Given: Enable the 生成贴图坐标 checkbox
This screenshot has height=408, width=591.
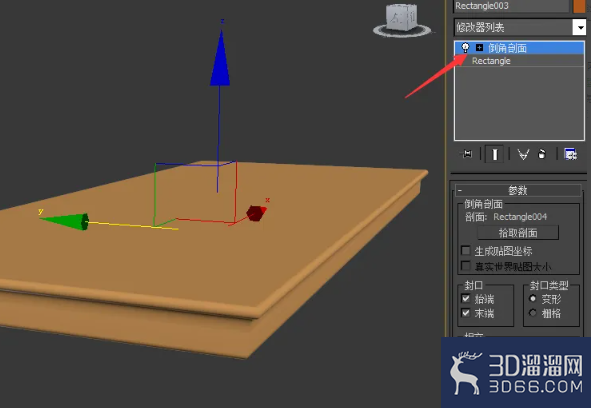Looking at the screenshot, I should tap(466, 250).
